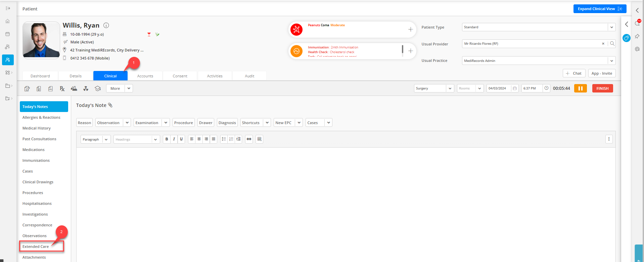Viewport: 644px width, 262px height.
Task: Toggle underline formatting
Action: (x=181, y=139)
